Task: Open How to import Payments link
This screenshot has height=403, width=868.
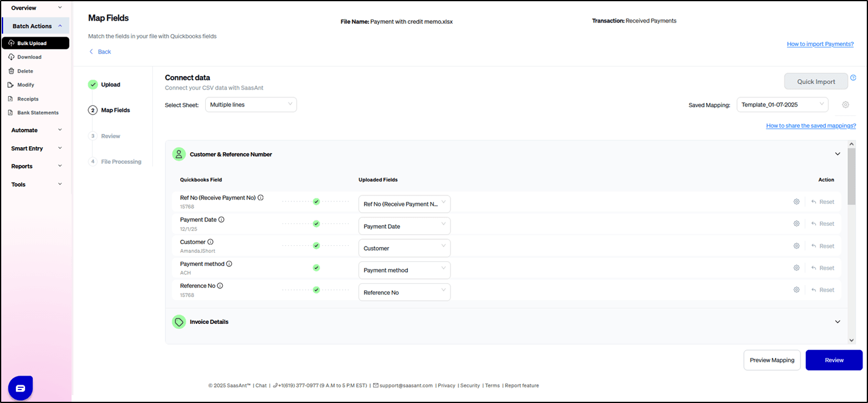Action: click(820, 44)
